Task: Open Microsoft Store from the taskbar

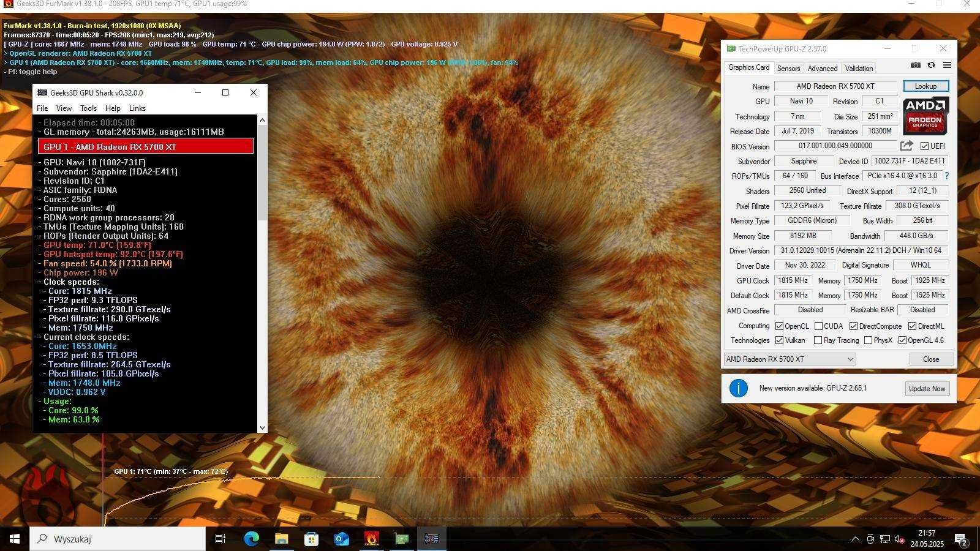Action: tap(311, 539)
